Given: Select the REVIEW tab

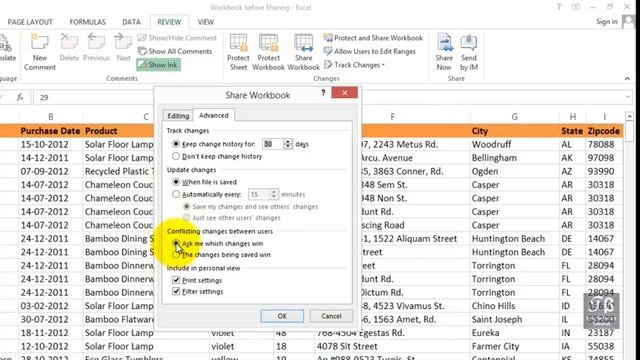Looking at the screenshot, I should click(x=169, y=22).
